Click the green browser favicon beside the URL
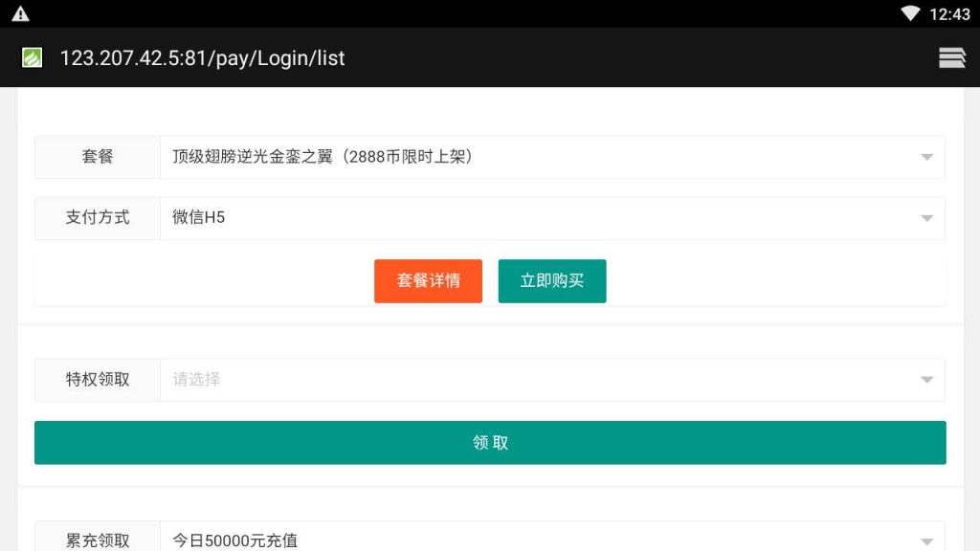This screenshot has height=551, width=980. pos(32,57)
